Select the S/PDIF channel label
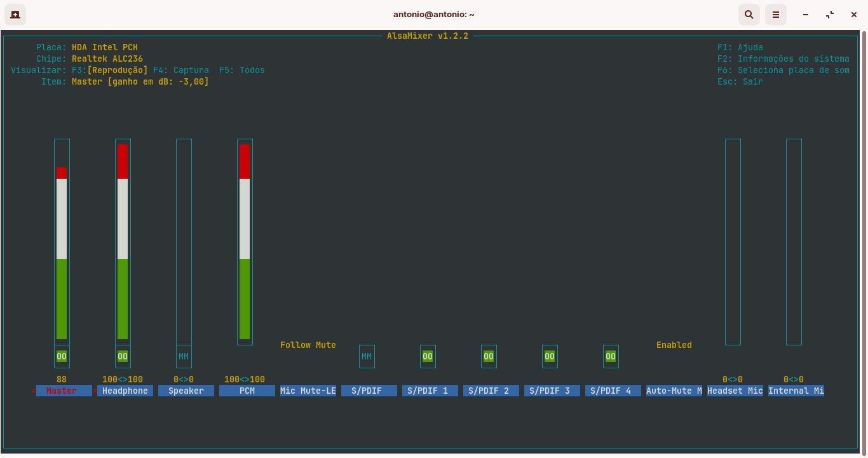Screen dimensions: 868x458 (x=369, y=391)
